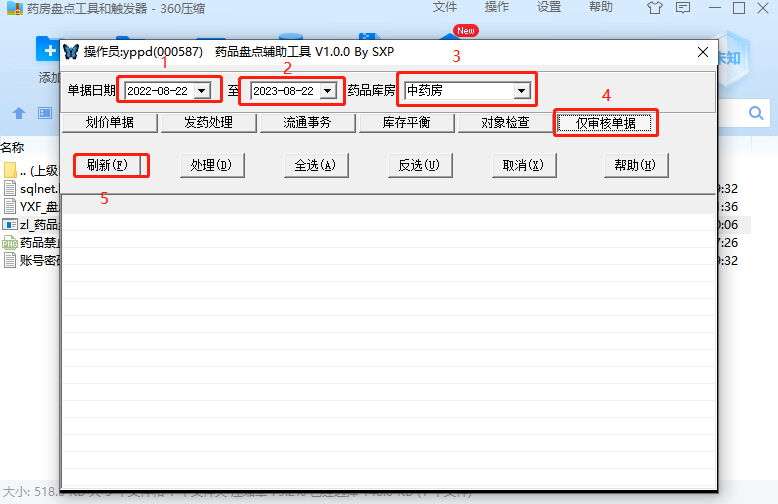
Task: Click the view mode icon beside up arrow
Action: click(x=45, y=113)
